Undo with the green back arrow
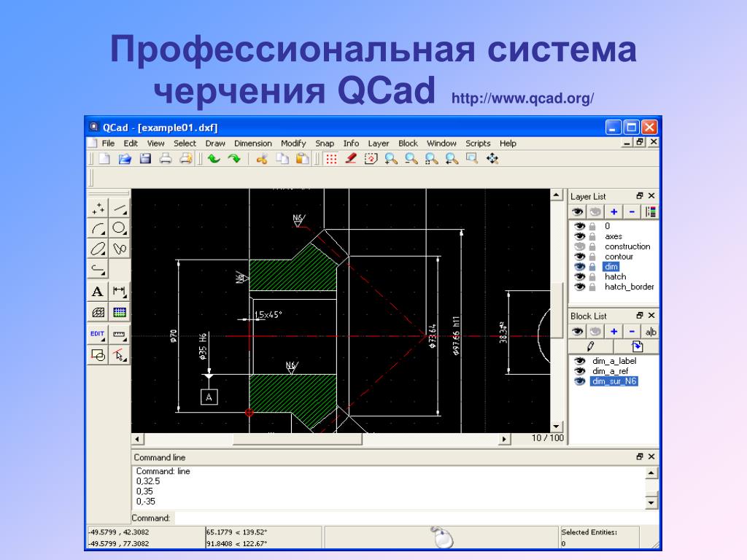 coord(214,158)
